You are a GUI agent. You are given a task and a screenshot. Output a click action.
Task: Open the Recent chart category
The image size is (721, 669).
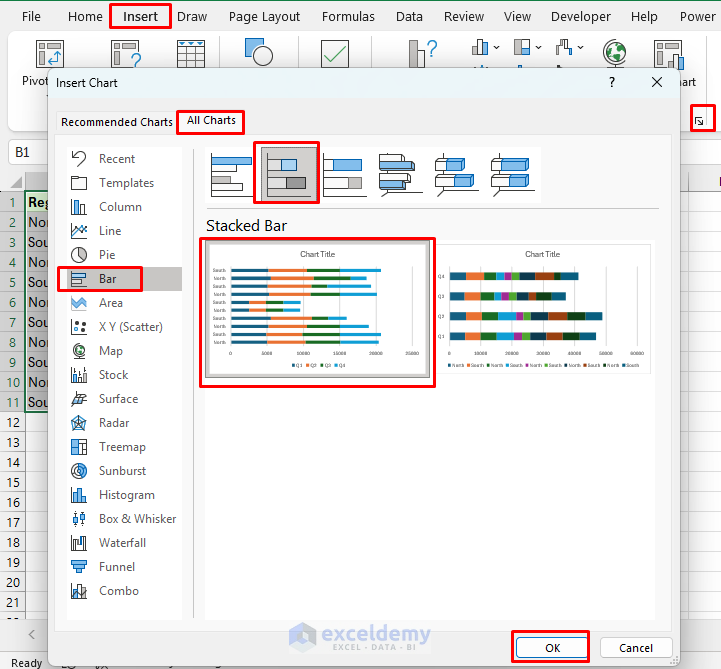point(124,159)
